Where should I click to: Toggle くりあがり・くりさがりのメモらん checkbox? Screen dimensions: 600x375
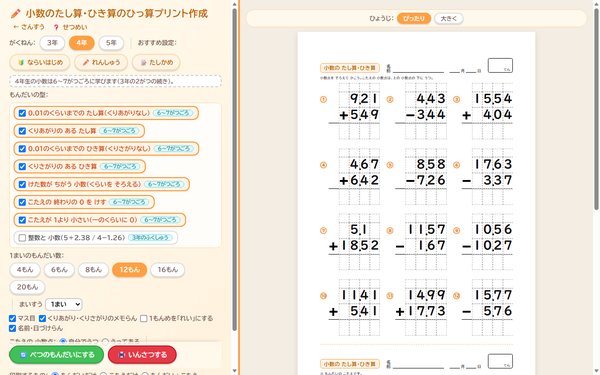(42, 318)
